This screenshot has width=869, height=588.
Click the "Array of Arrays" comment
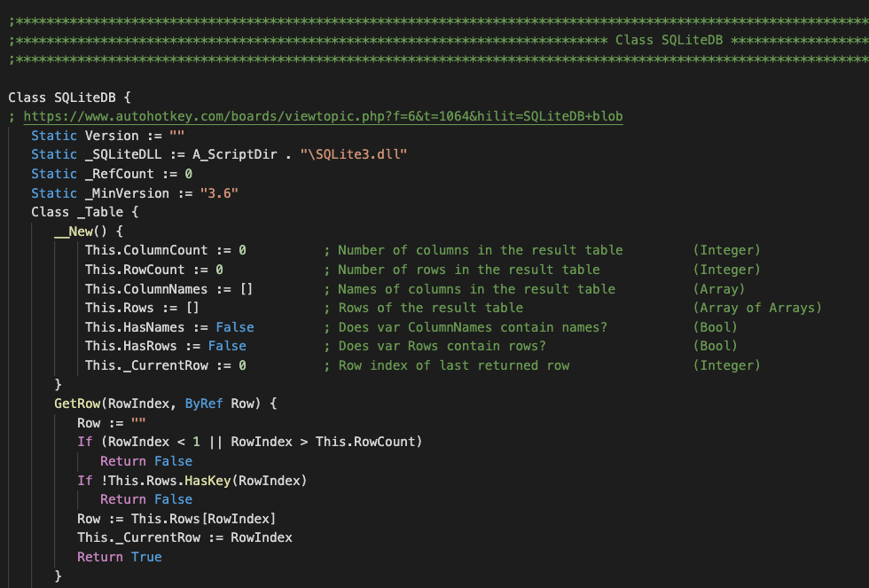pyautogui.click(x=757, y=308)
